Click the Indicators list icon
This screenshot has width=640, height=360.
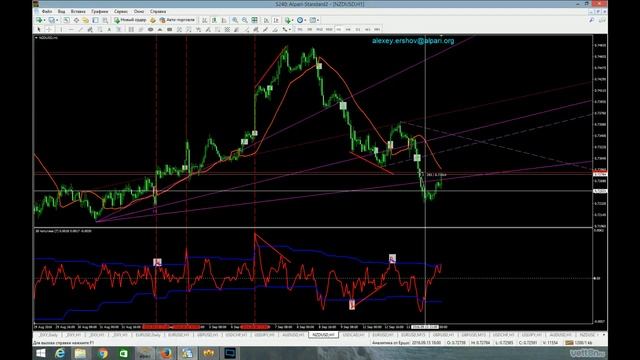[288, 20]
